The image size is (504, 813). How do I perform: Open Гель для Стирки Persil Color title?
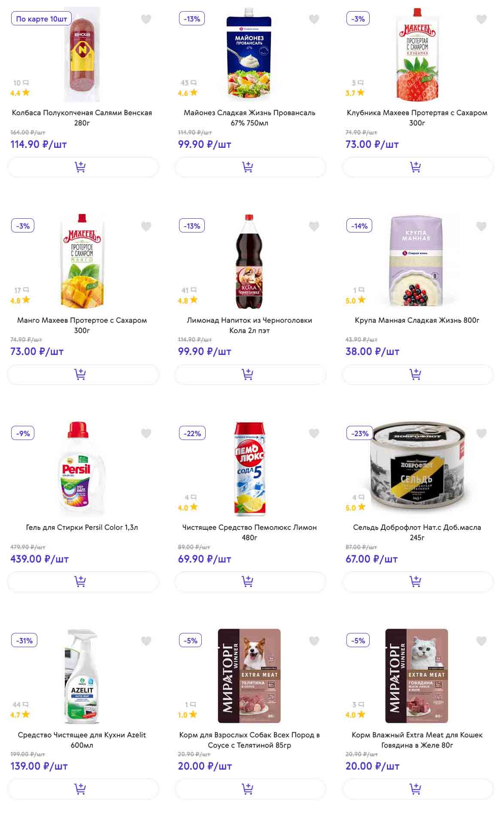[x=82, y=527]
